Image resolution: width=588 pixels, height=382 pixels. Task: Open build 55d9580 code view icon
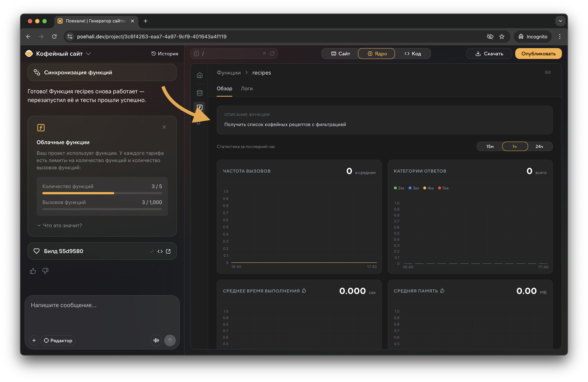tap(160, 251)
